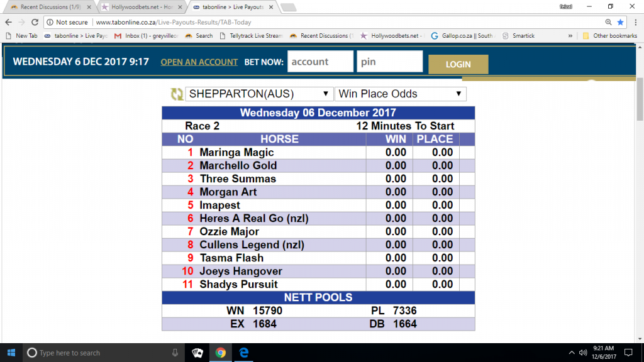The image size is (644, 362).
Task: Expand the Win Place Odds dropdown
Action: click(x=400, y=94)
